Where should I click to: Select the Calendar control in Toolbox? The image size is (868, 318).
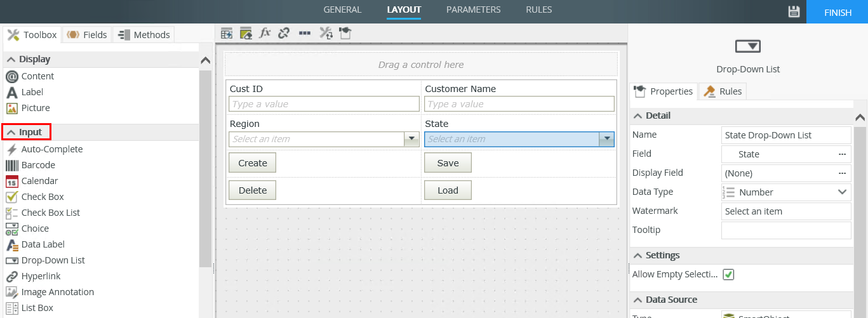click(x=39, y=181)
